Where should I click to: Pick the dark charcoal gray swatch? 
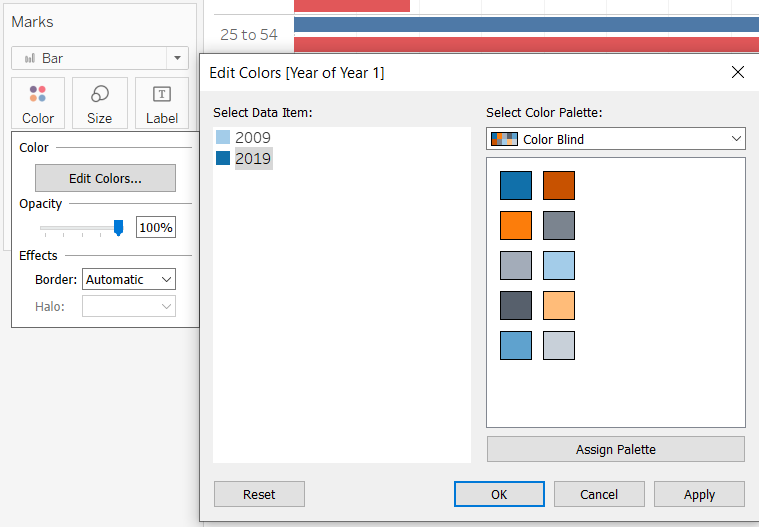click(x=516, y=305)
